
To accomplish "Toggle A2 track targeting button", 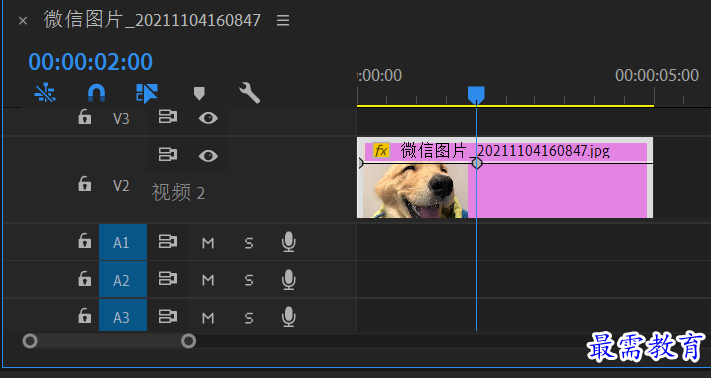I will (x=123, y=280).
